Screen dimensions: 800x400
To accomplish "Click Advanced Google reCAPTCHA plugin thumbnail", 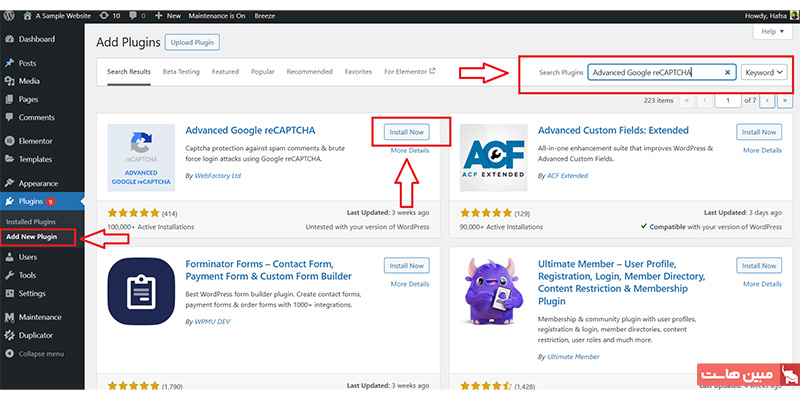I will 141,158.
